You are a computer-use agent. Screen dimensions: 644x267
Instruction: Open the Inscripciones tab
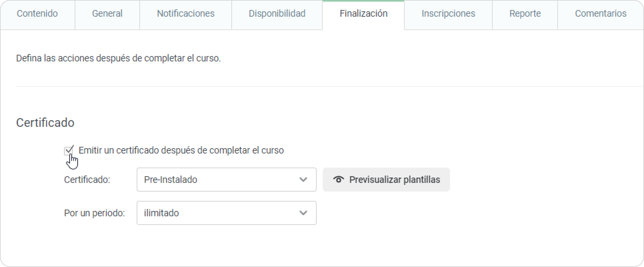(x=448, y=14)
